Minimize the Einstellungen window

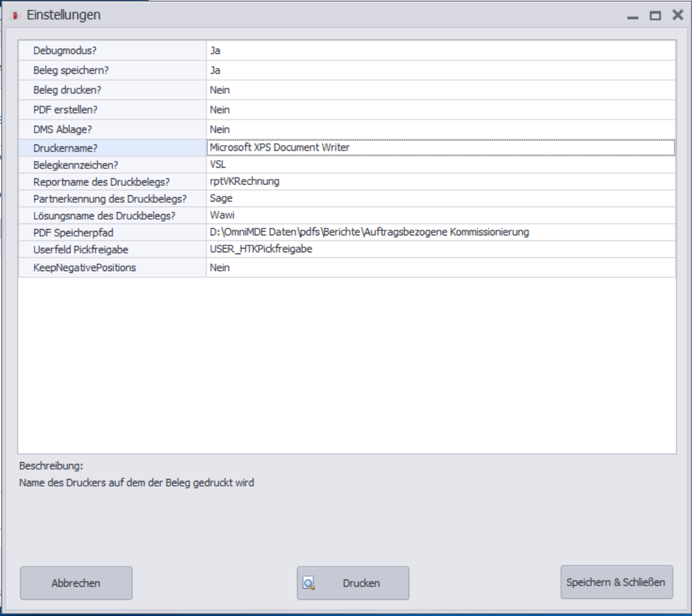[633, 16]
